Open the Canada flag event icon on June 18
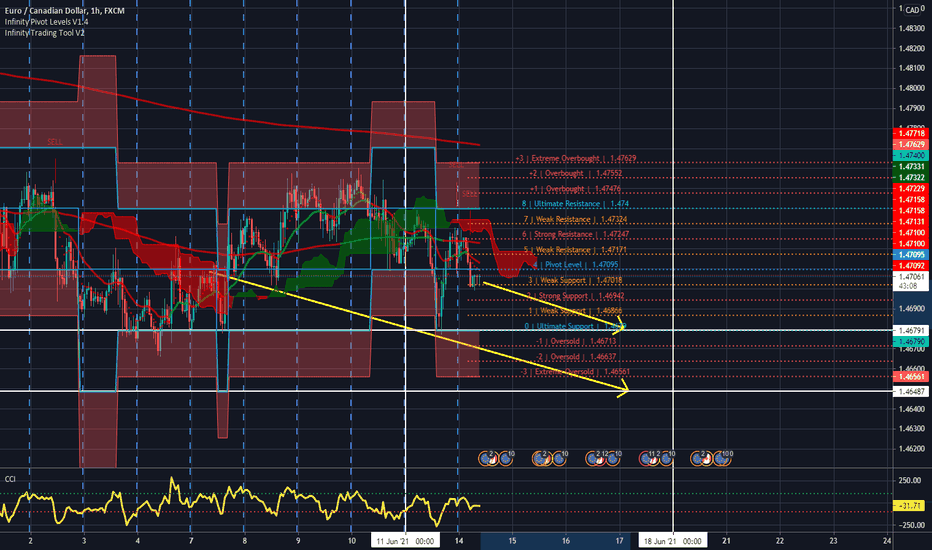The width and height of the screenshot is (932, 550). [x=707, y=459]
